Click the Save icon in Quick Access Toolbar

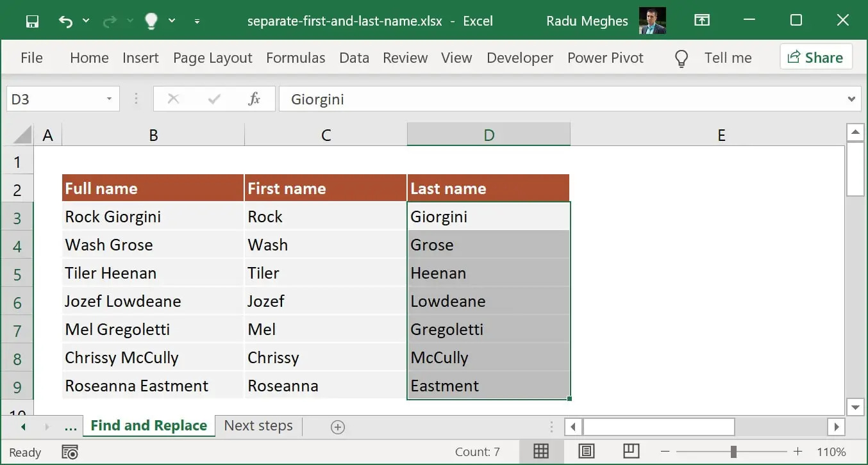[32, 20]
